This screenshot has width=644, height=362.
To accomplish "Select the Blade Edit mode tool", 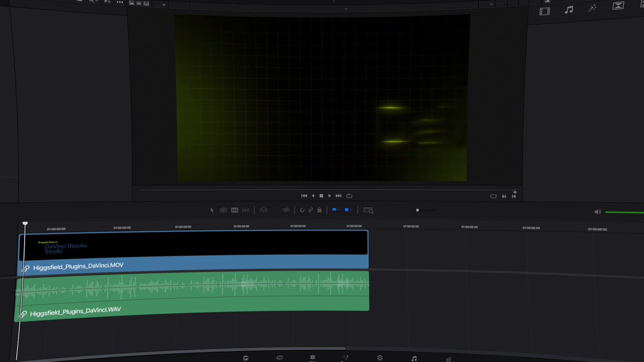I will click(x=235, y=210).
